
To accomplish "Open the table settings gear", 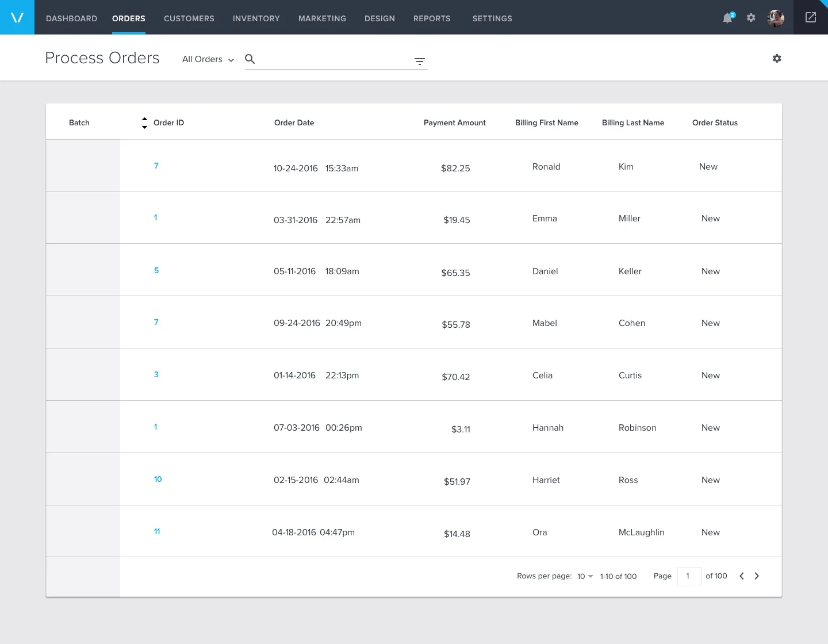I will point(777,58).
